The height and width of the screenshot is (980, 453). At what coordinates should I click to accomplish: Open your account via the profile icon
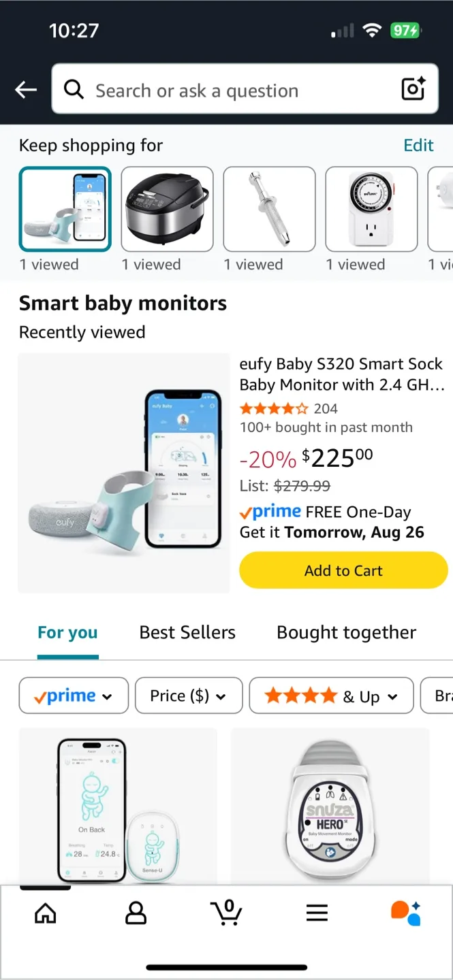(136, 913)
